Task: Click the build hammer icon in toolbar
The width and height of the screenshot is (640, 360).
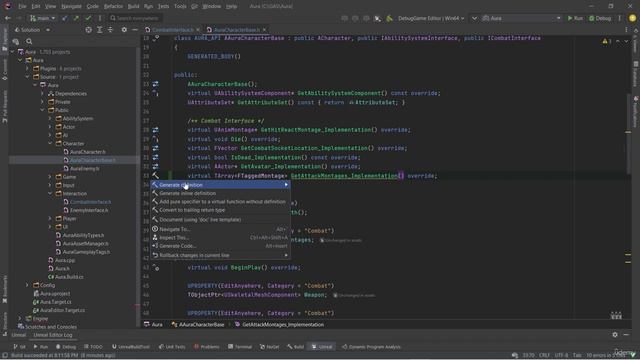Action: (x=389, y=18)
